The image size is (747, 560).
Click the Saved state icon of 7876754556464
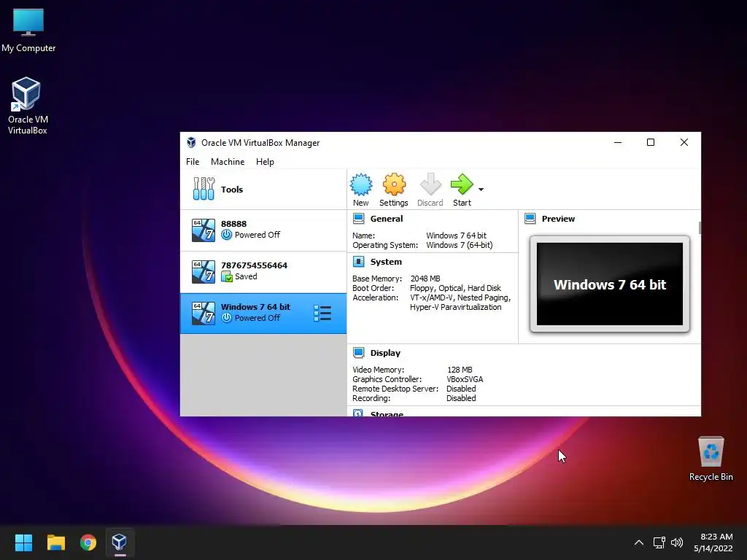227,276
